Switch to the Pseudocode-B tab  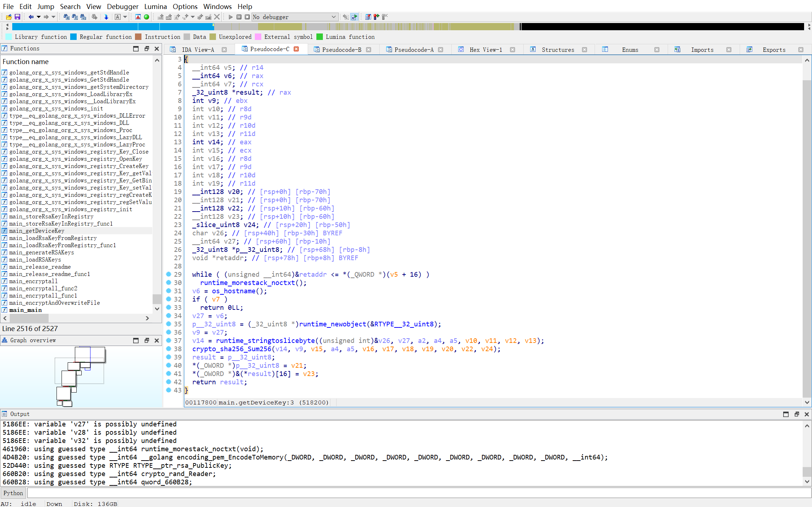(342, 50)
